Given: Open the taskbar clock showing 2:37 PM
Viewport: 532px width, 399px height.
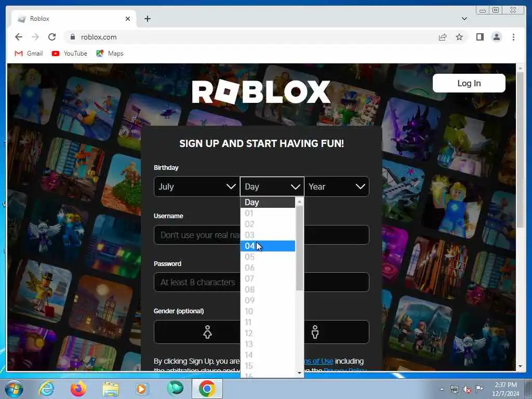Looking at the screenshot, I should click(x=506, y=389).
